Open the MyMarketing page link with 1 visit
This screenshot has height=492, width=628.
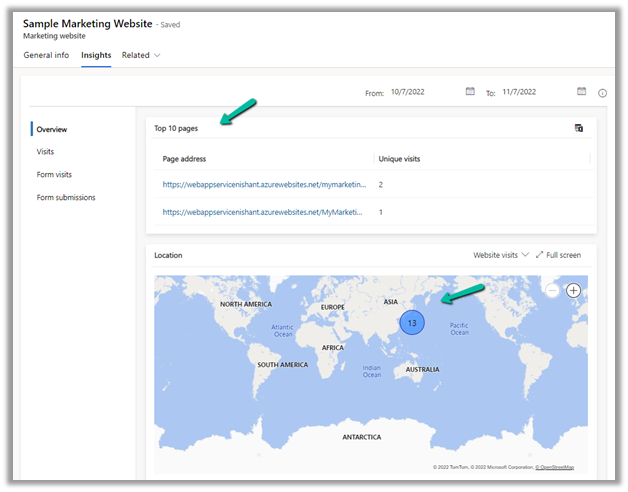tap(265, 212)
